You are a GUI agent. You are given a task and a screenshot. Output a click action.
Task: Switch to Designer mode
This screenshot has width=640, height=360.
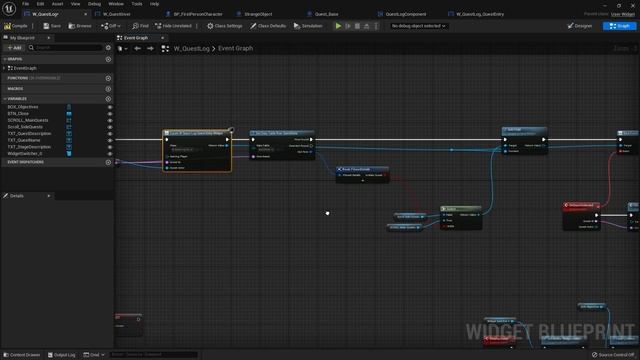coord(580,26)
